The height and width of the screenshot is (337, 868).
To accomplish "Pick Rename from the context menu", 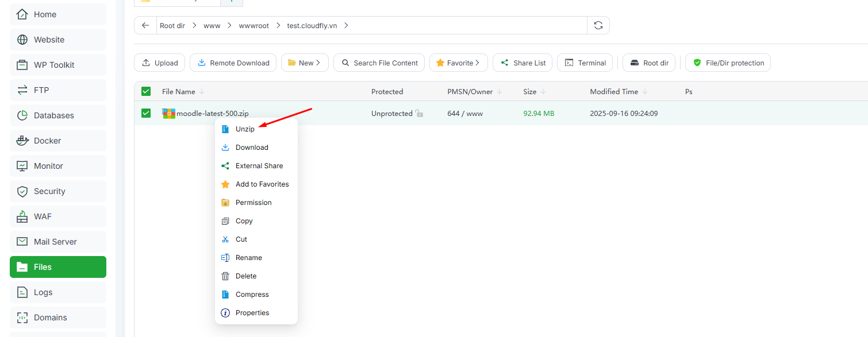I will pos(248,258).
